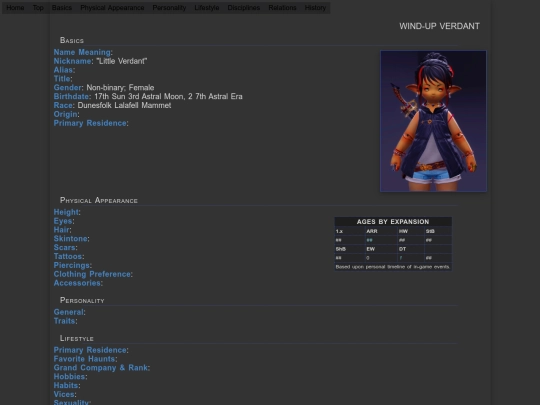The height and width of the screenshot is (405, 540).
Task: Click the Vices label
Action: click(x=64, y=394)
